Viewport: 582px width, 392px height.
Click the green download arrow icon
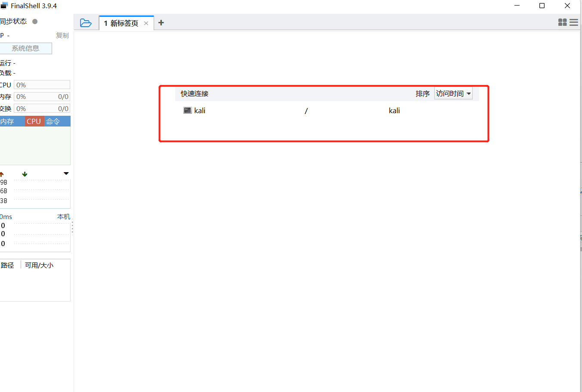coord(25,174)
